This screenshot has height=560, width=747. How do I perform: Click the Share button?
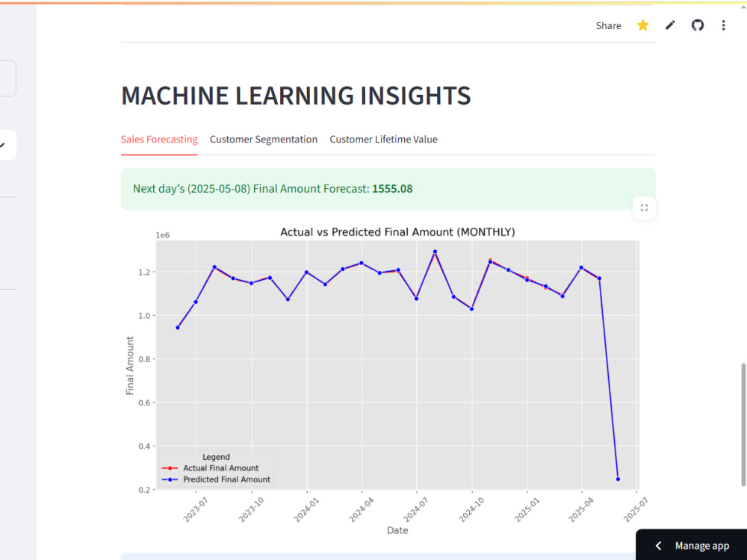click(608, 25)
